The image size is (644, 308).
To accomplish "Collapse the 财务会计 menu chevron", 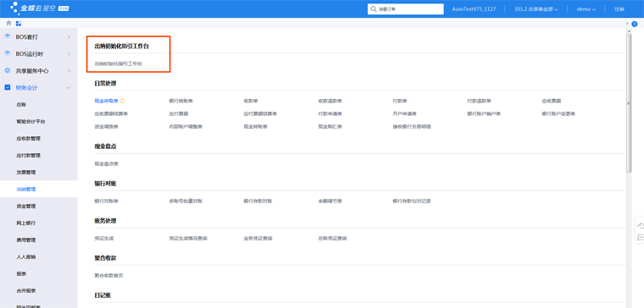I will [69, 88].
